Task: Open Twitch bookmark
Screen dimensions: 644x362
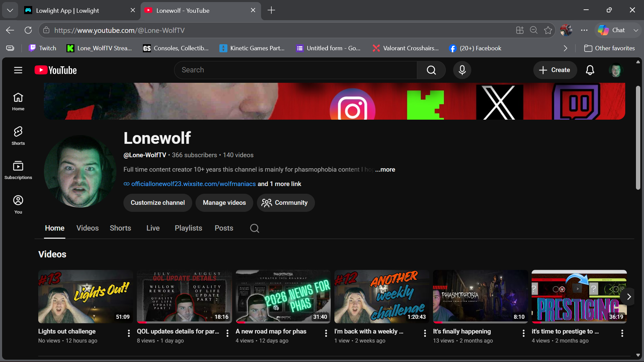Action: pyautogui.click(x=43, y=48)
